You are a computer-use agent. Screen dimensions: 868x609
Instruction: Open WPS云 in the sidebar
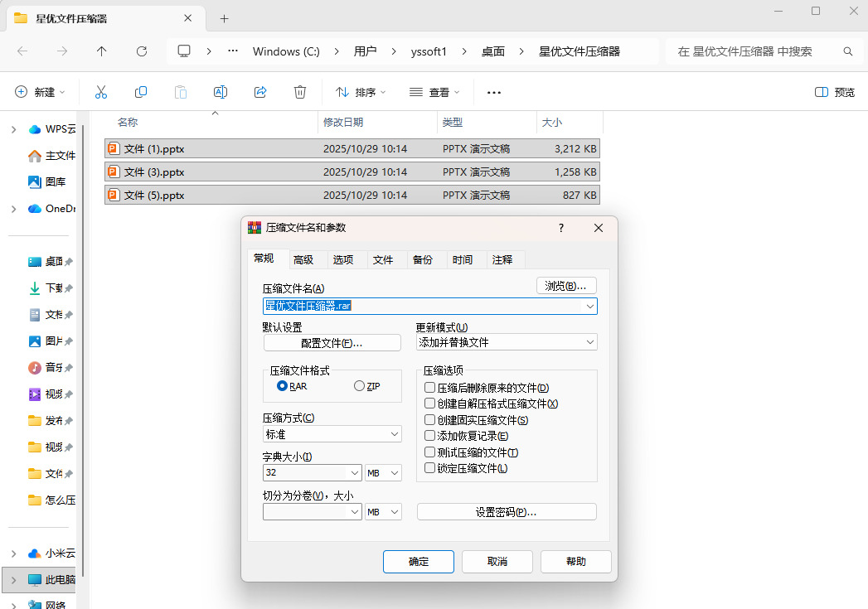[x=52, y=129]
